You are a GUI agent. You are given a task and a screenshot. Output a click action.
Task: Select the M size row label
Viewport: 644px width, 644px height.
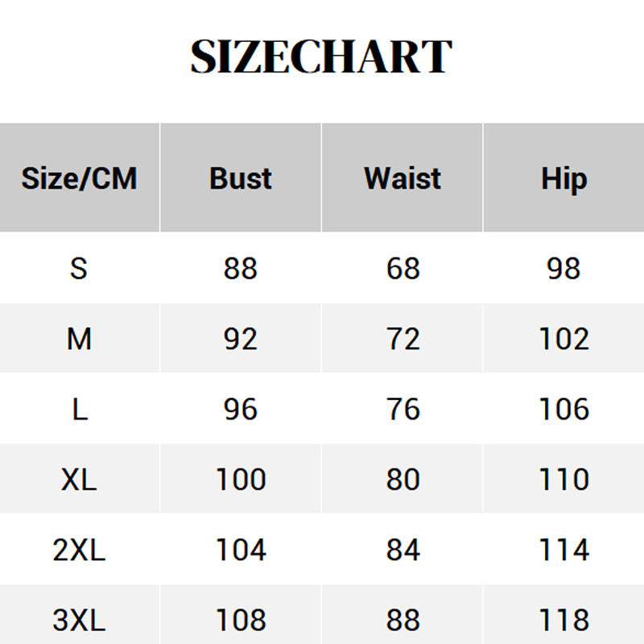(79, 339)
